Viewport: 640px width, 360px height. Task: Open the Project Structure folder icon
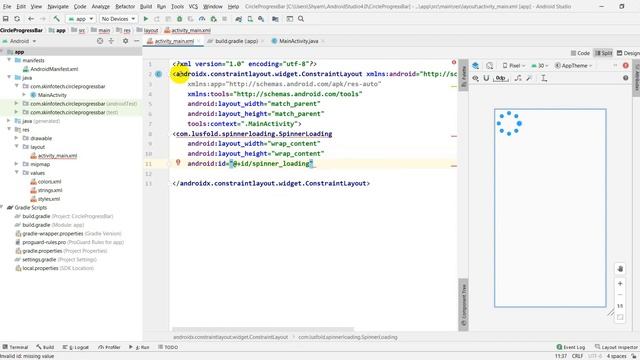276,19
